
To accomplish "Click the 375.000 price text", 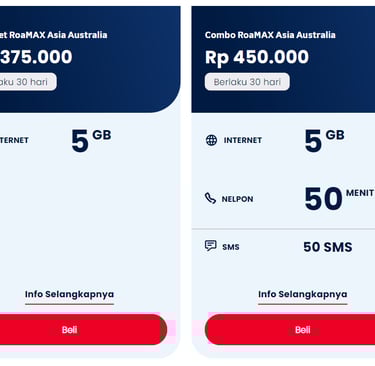I will [36, 57].
